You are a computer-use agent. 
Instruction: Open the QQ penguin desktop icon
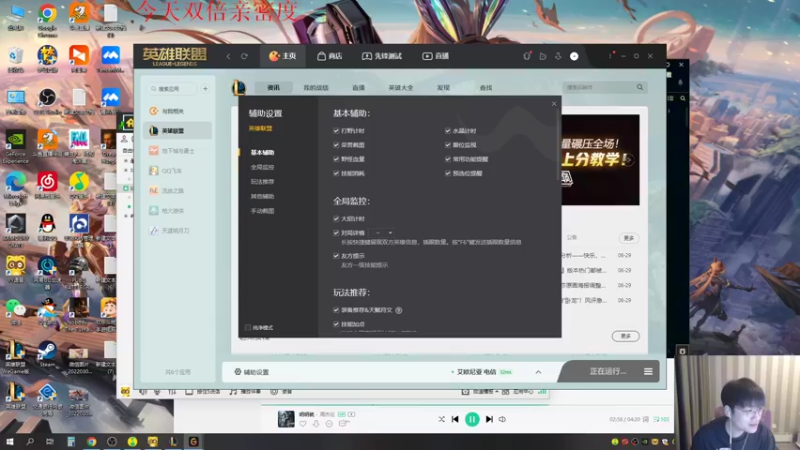47,227
